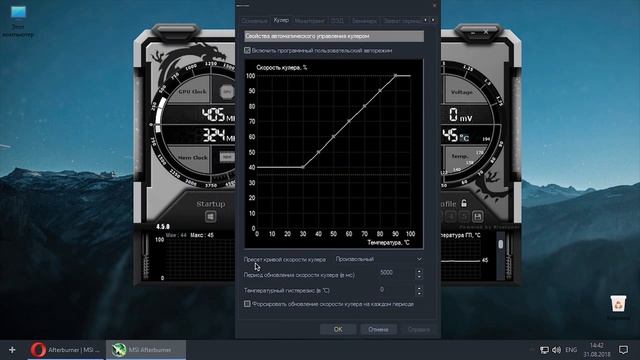The width and height of the screenshot is (640, 360).
Task: Open the Start button on the taskbar
Action: tap(12, 350)
